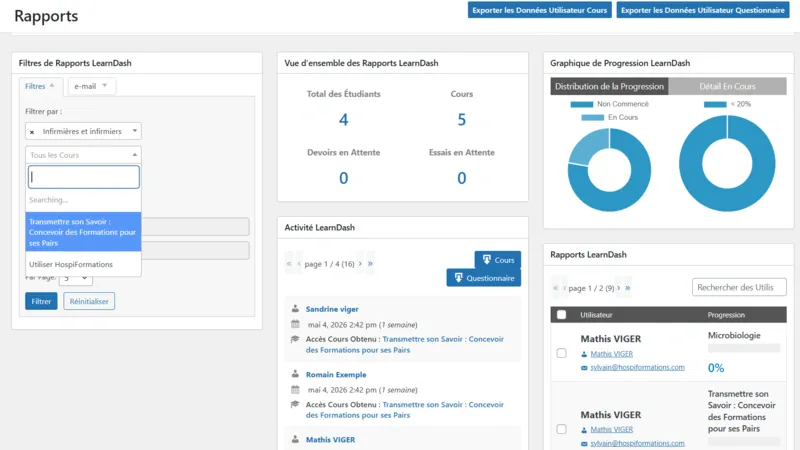800x450 pixels.
Task: Focus the course search input field
Action: [x=84, y=177]
